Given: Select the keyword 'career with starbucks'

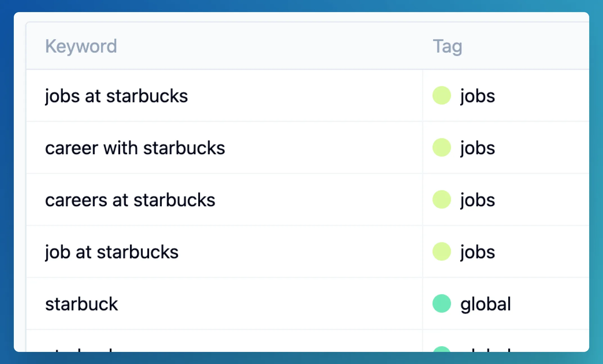Looking at the screenshot, I should click(x=135, y=148).
